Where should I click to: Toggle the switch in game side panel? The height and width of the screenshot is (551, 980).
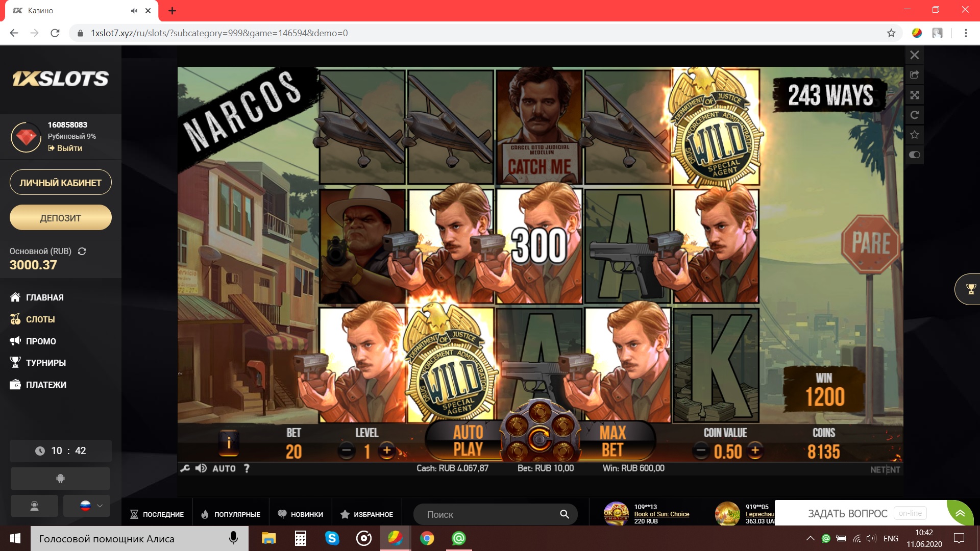coord(915,155)
